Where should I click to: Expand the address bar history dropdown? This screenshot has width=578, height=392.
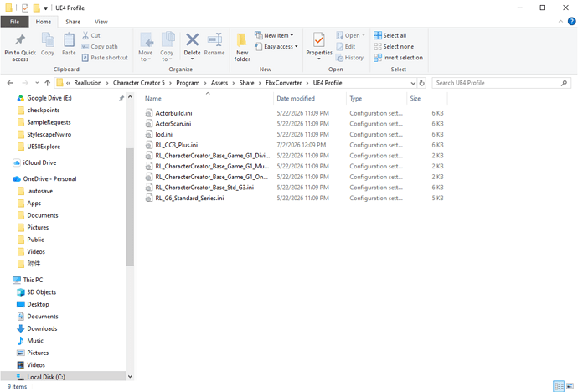point(413,83)
